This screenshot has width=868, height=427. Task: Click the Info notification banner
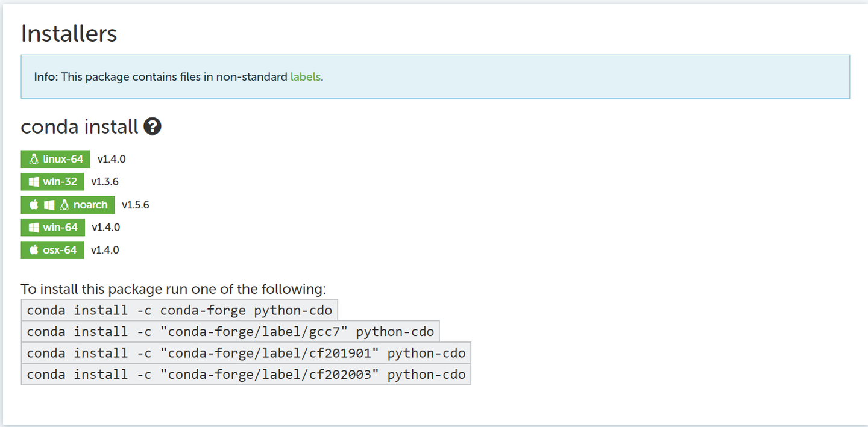pos(435,76)
